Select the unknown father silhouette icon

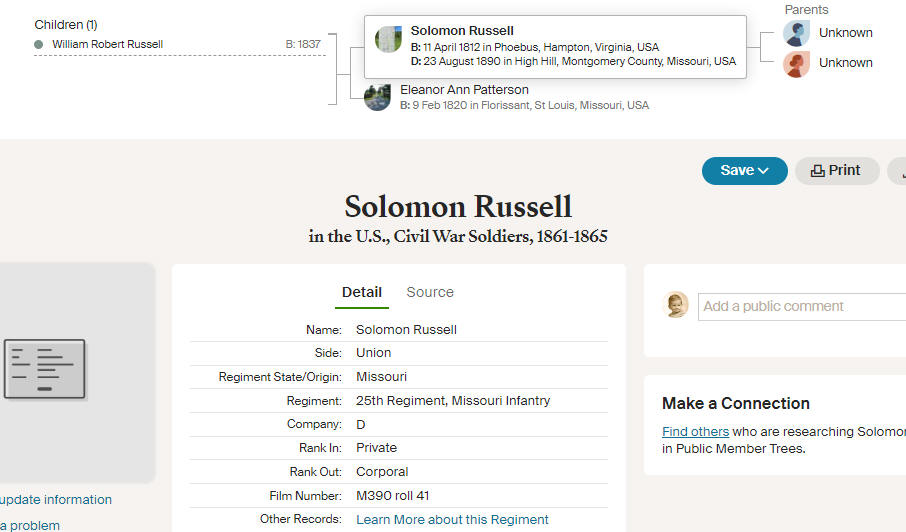[796, 34]
